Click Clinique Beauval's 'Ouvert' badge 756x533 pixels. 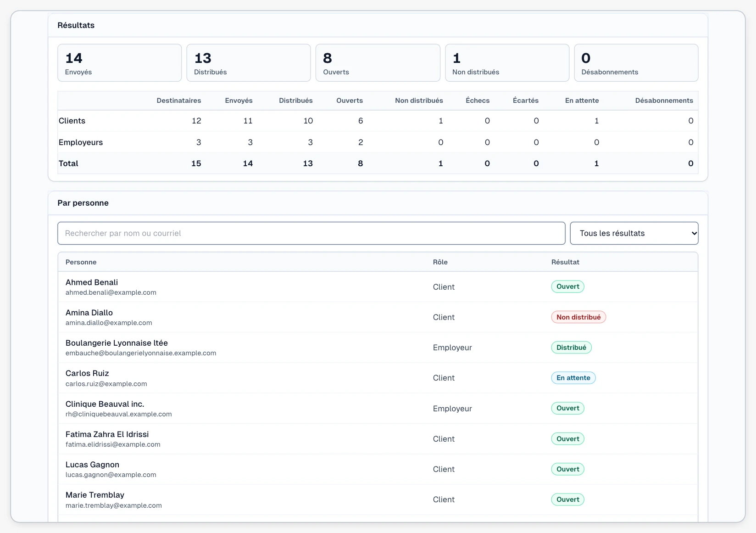click(x=567, y=408)
